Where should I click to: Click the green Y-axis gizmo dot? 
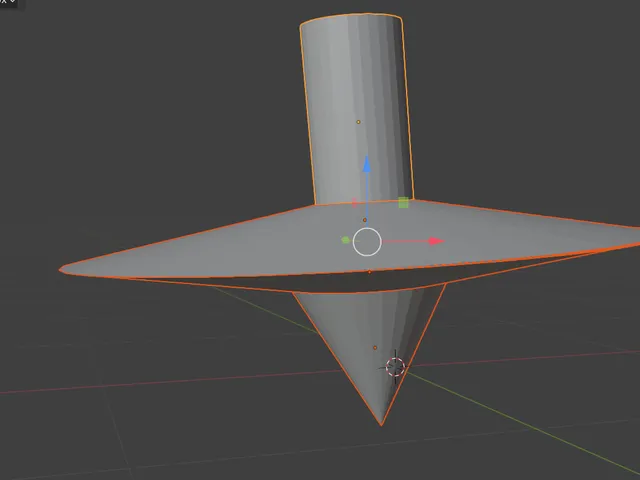345,240
